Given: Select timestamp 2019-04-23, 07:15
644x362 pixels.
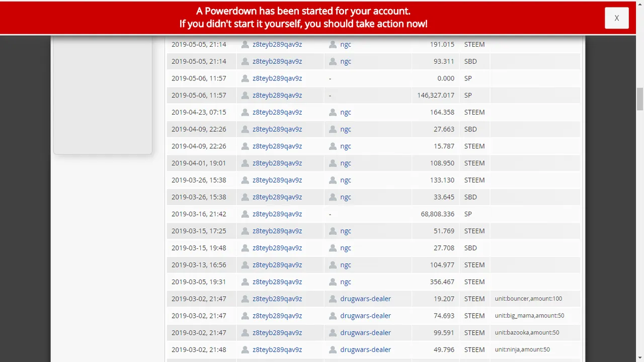Looking at the screenshot, I should coord(199,112).
